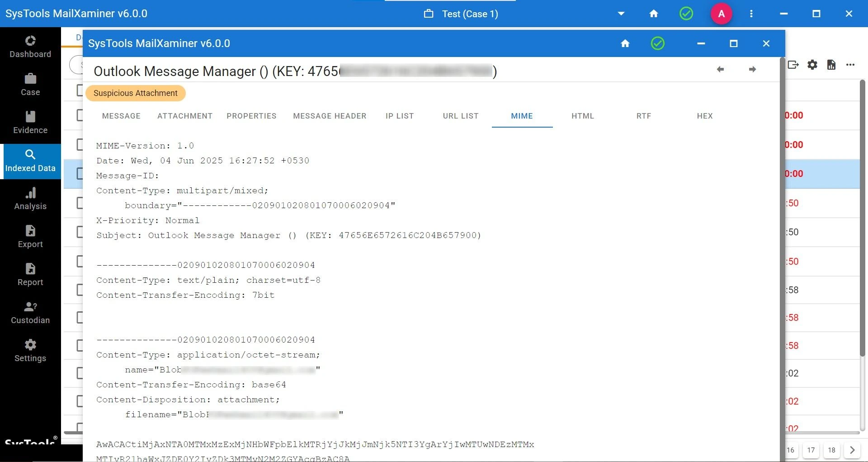Screen dimensions: 868x462
Task: Tick the background checkbox level with Content-Transfer-Encoding: 7bit
Action: click(80, 290)
